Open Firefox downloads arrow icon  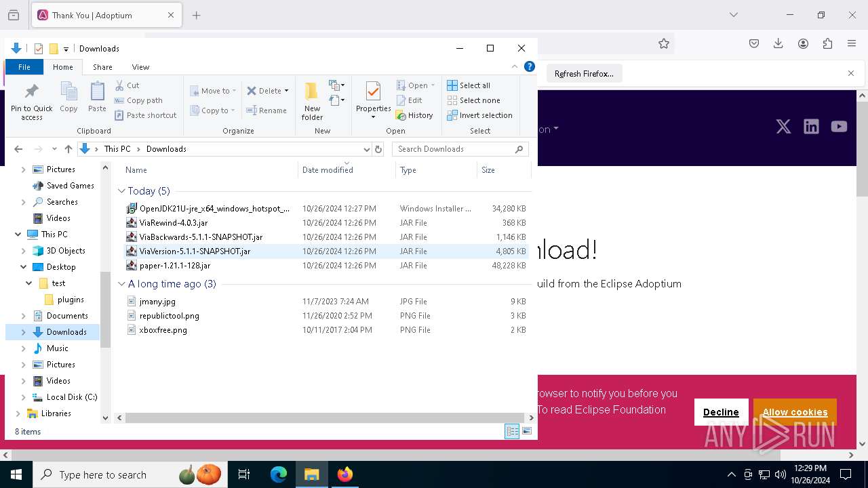coord(778,43)
